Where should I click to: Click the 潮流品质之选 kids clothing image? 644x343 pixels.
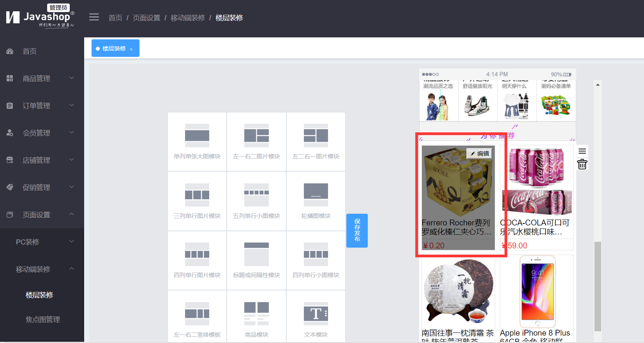point(438,106)
